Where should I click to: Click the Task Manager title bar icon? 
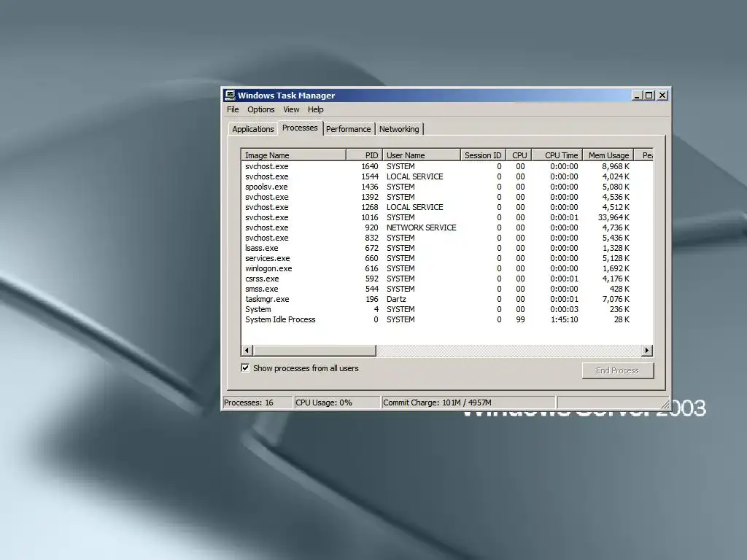click(x=230, y=96)
